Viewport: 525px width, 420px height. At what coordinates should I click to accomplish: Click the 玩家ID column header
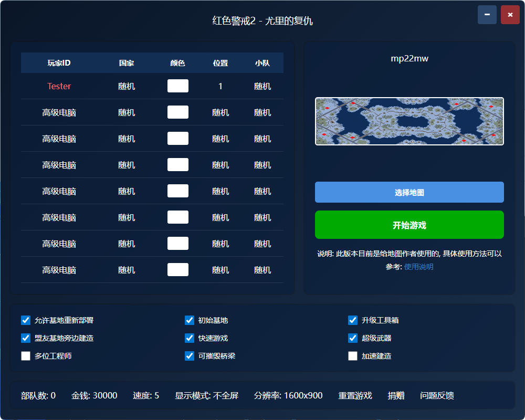tap(59, 63)
